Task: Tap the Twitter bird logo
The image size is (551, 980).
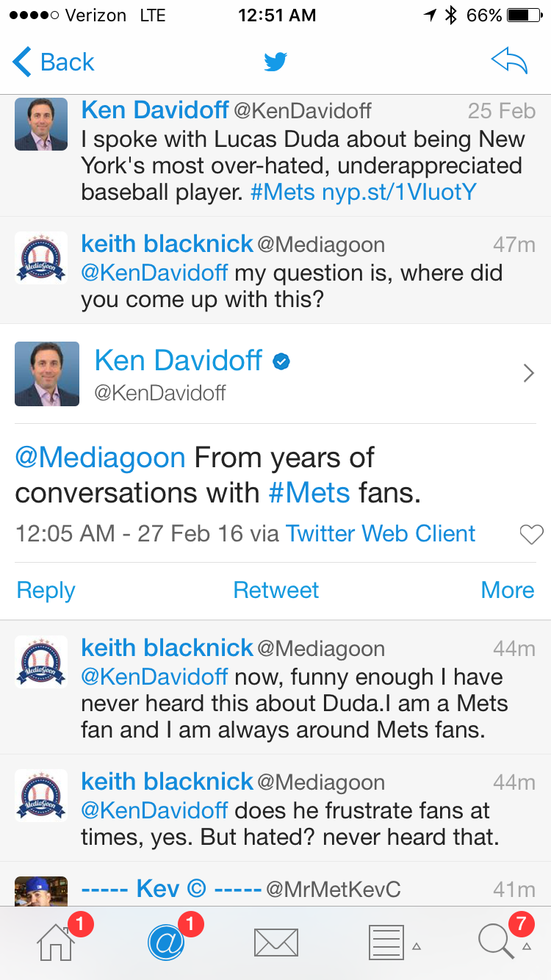Action: pyautogui.click(x=275, y=62)
